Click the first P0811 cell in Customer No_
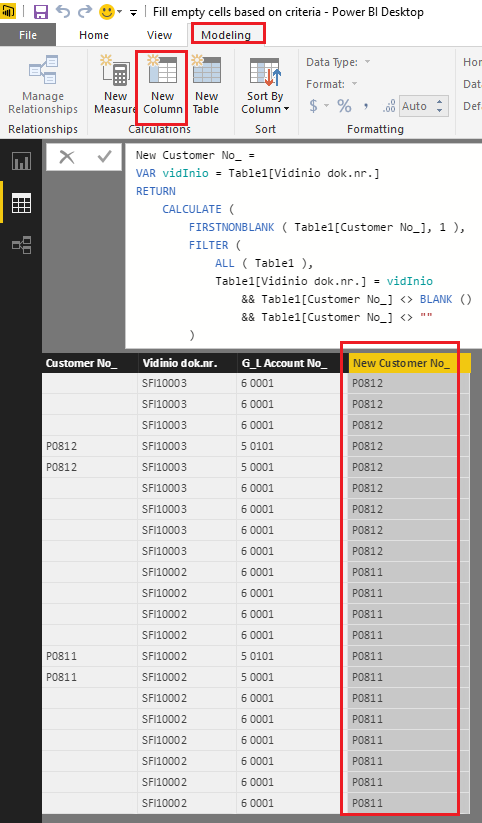 (90, 656)
